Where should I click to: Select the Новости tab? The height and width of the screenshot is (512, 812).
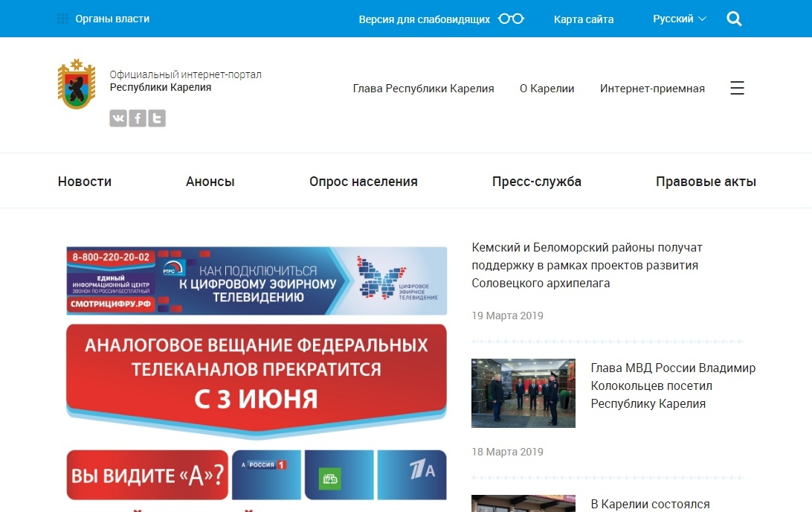(x=85, y=182)
